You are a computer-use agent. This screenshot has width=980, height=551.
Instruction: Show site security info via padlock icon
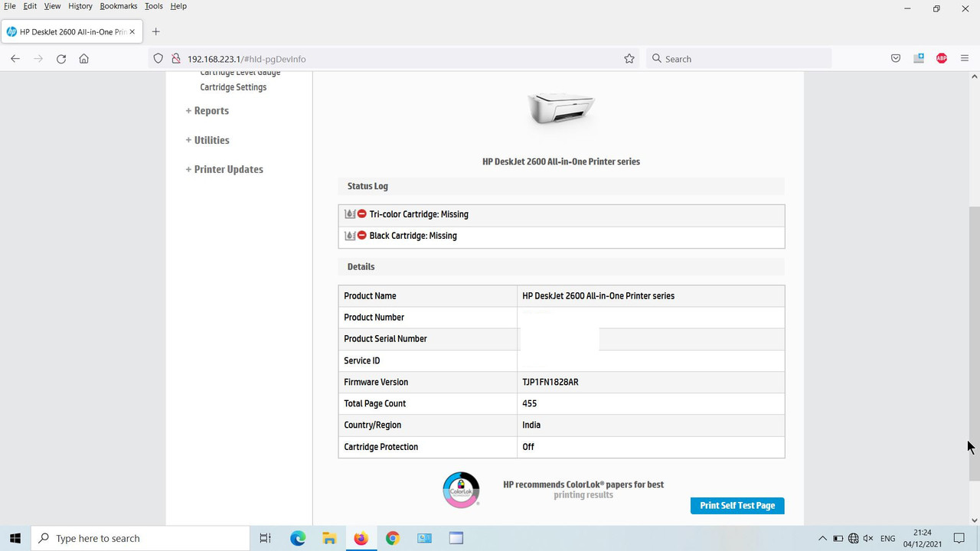pyautogui.click(x=175, y=59)
